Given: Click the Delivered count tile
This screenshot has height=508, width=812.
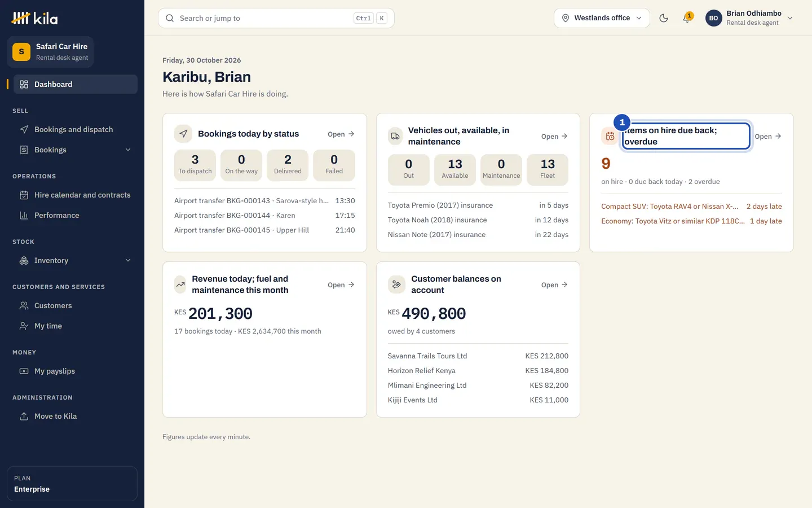Looking at the screenshot, I should pyautogui.click(x=288, y=165).
